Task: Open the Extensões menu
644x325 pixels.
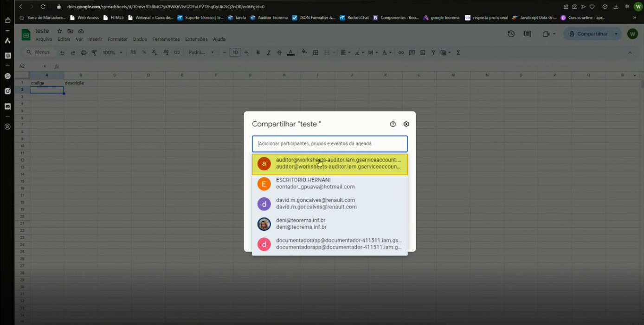Action: pos(196,39)
